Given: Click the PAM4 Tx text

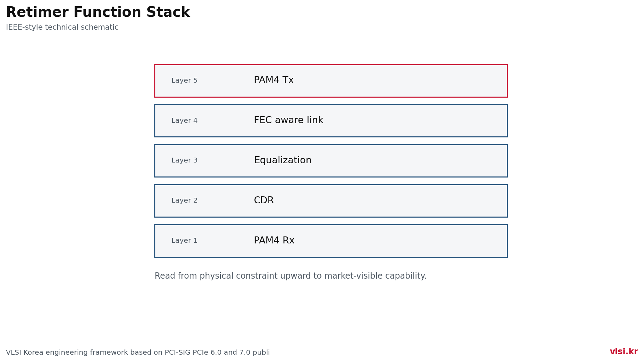Looking at the screenshot, I should coord(274,80).
